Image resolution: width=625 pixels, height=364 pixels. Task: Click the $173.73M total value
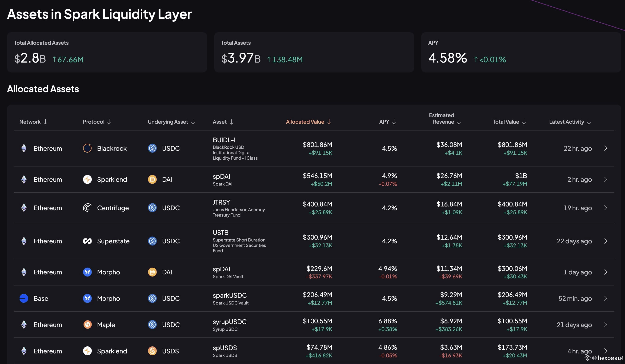(x=512, y=347)
